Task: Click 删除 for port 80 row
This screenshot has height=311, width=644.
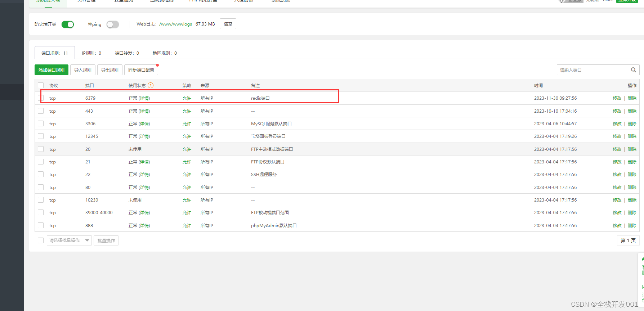Action: pyautogui.click(x=632, y=187)
